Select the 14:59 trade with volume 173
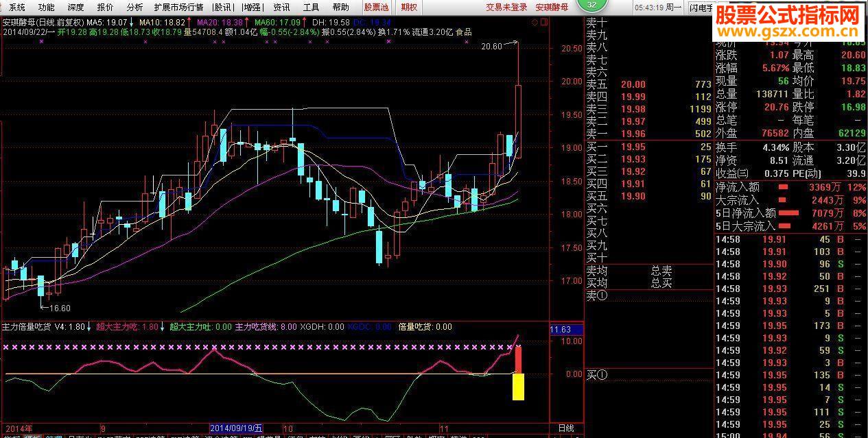This screenshot has width=868, height=438. (791, 326)
